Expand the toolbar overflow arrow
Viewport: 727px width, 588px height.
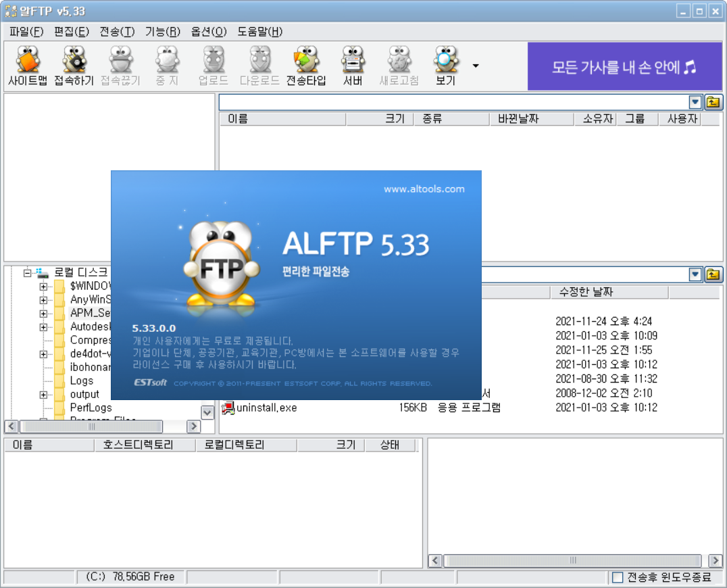(476, 66)
